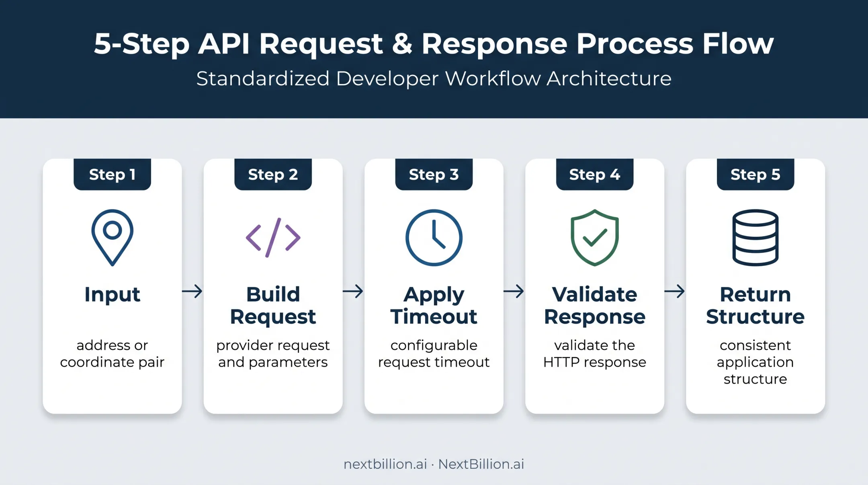Click the code brackets icon in Step 2

point(273,238)
